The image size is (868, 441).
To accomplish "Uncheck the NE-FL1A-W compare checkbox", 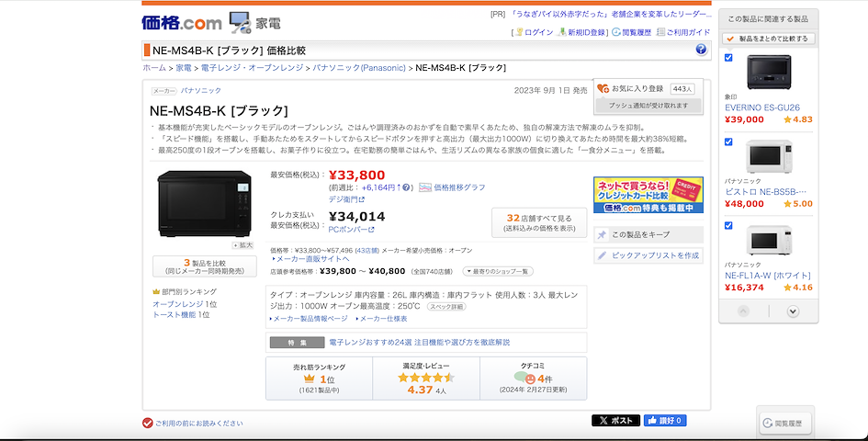I will [728, 225].
